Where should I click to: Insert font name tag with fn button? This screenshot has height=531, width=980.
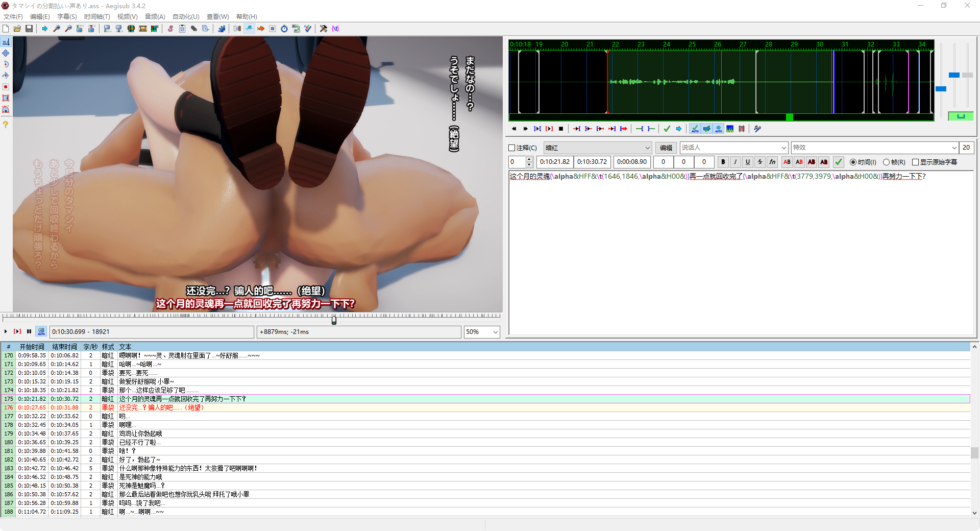coord(772,162)
